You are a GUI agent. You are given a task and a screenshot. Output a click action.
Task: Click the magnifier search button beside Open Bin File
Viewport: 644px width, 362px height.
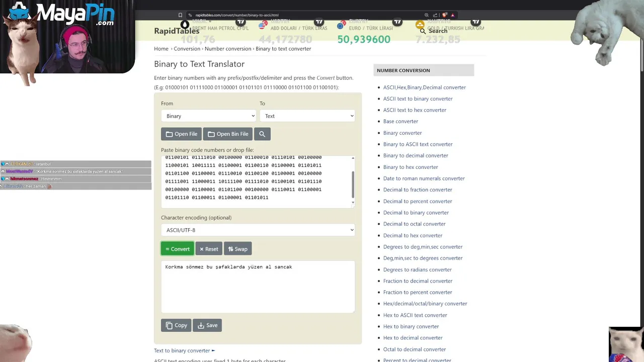262,134
